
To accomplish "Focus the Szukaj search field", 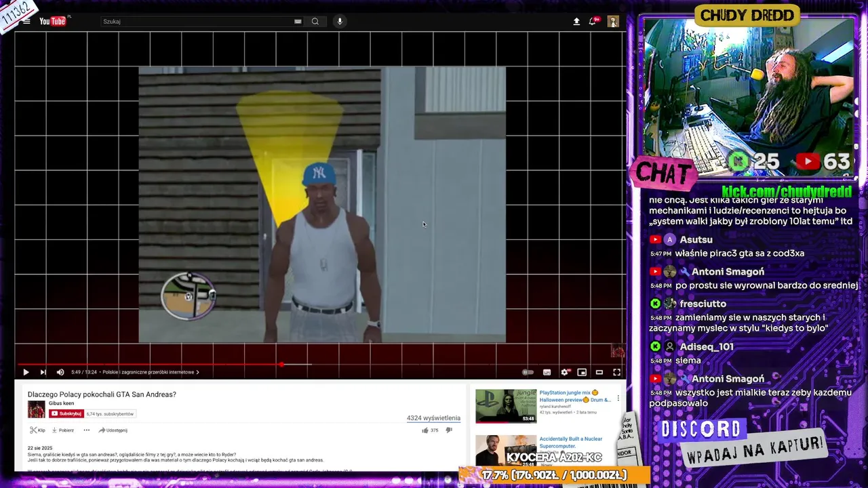I will click(197, 21).
